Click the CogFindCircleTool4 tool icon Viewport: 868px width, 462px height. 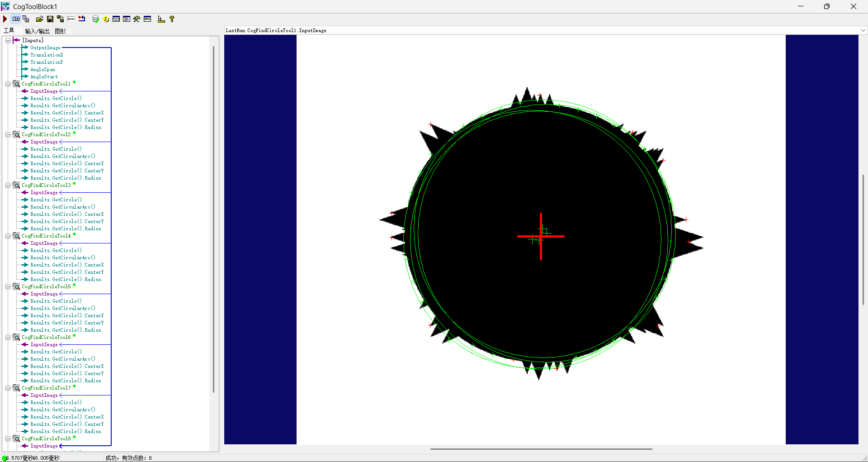coord(16,236)
